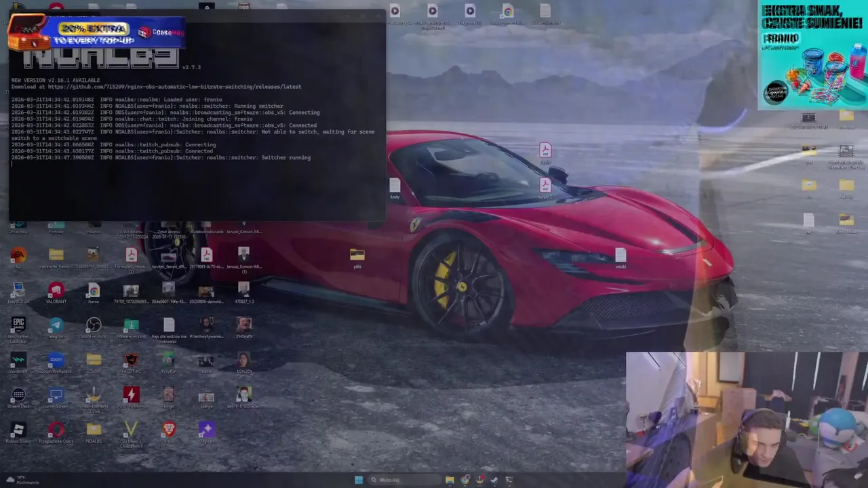The height and width of the screenshot is (488, 868).
Task: Open Steam from the taskbar
Action: 494,480
